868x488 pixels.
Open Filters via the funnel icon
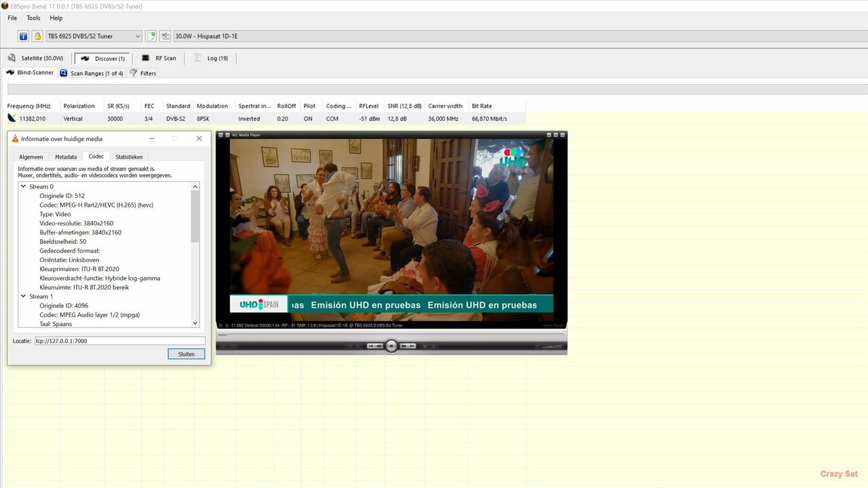[x=133, y=73]
